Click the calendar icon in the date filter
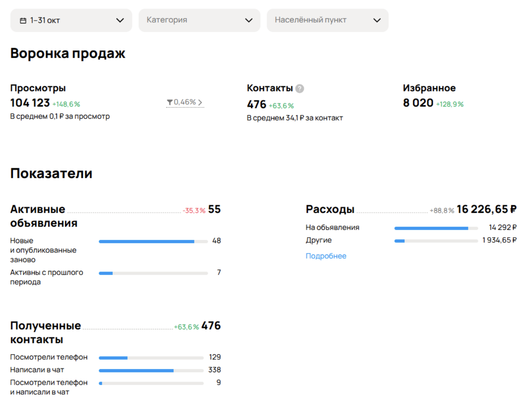Screen dimensions: 532x405 23,21
